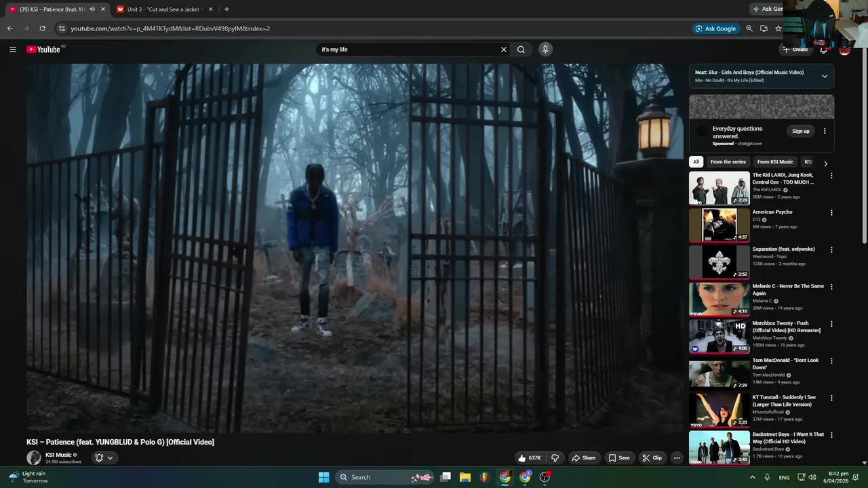This screenshot has width=868, height=488.
Task: Open the taskbar clock showing 8:42 pm
Action: tap(838, 477)
